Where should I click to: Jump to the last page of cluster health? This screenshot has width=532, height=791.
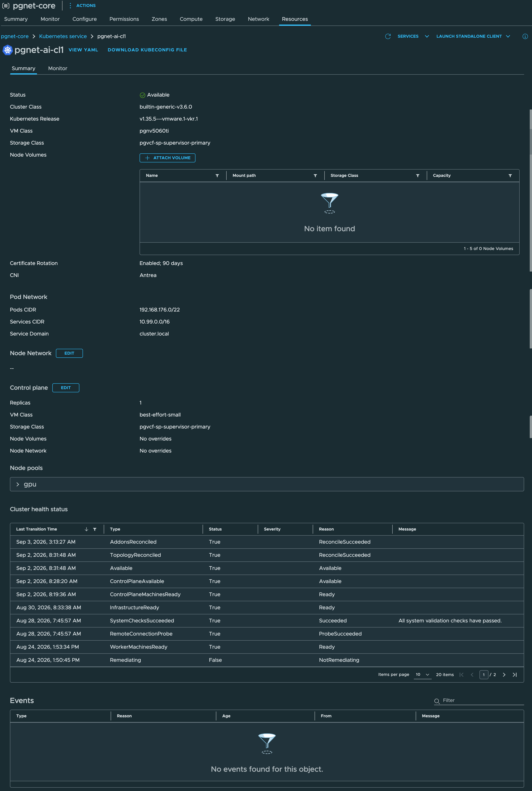coord(515,675)
